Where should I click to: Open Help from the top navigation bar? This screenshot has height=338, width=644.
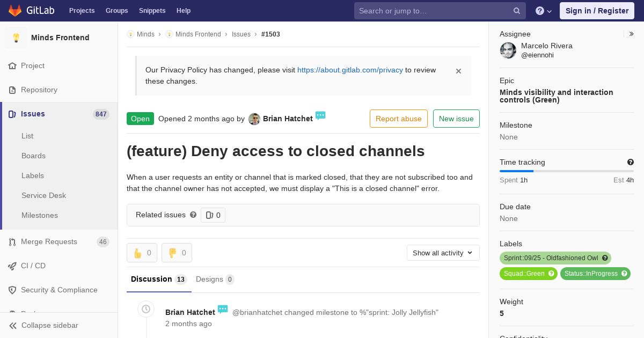tap(184, 11)
